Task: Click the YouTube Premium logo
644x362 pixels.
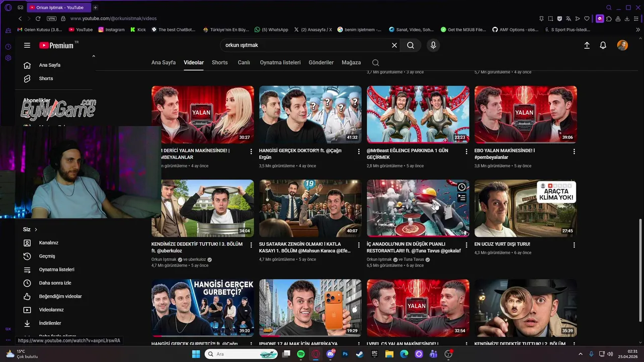Action: pyautogui.click(x=57, y=45)
